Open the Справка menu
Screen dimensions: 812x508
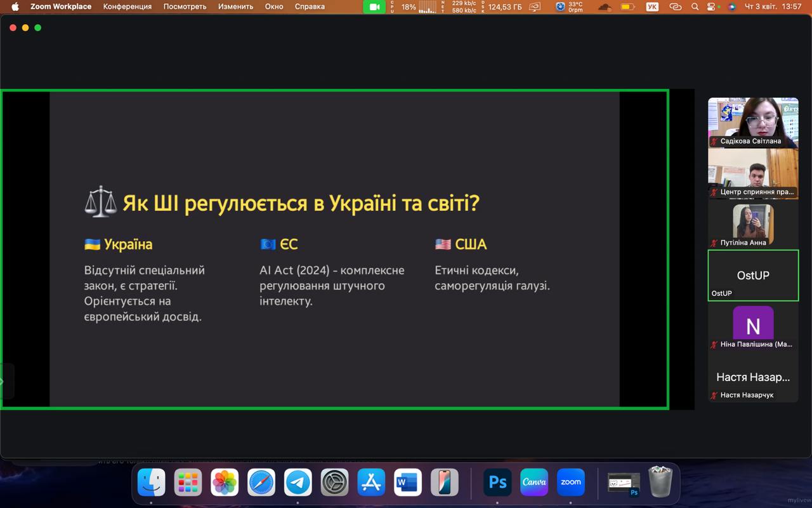click(310, 7)
